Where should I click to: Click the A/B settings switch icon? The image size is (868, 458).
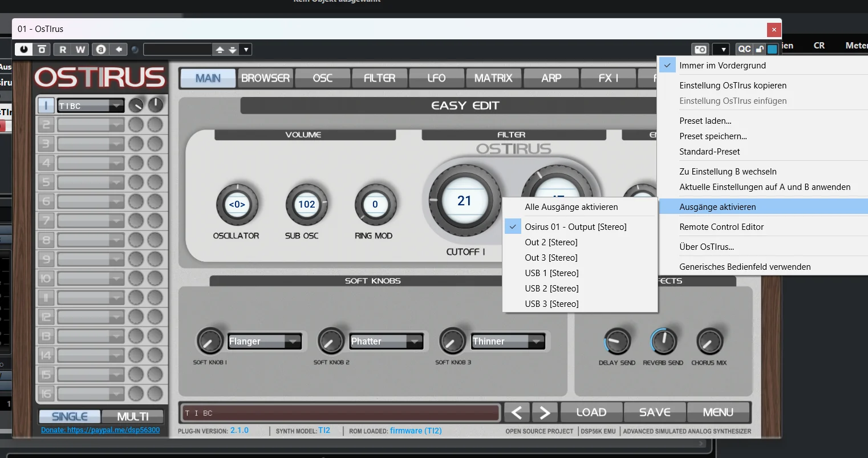101,50
